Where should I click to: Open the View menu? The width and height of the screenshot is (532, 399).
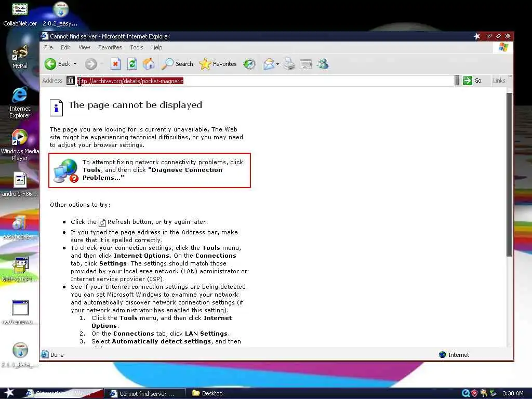click(x=85, y=47)
